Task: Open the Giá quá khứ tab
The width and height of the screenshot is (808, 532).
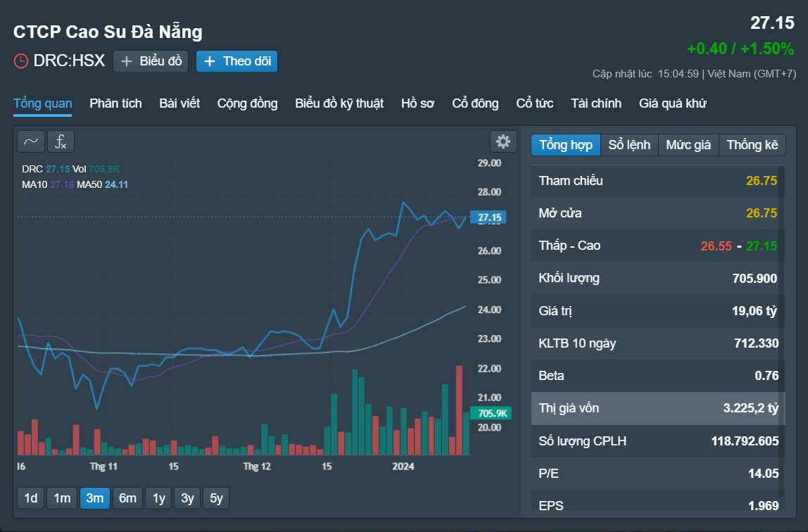Action: coord(672,103)
